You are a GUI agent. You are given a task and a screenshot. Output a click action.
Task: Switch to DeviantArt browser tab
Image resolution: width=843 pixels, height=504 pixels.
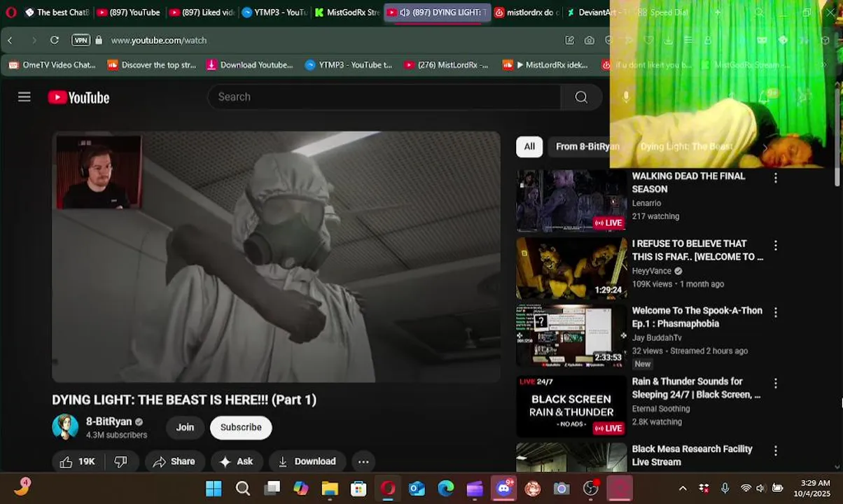click(599, 12)
